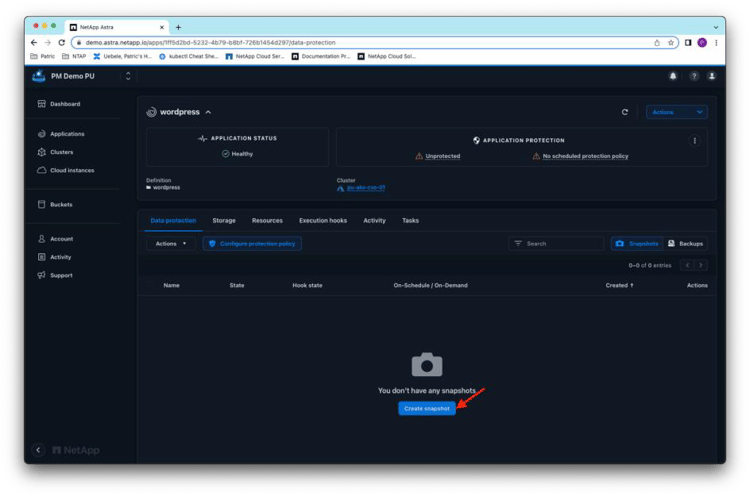Viewport: 750px width, 496px height.
Task: Click the Create snapshot button
Action: click(x=426, y=408)
